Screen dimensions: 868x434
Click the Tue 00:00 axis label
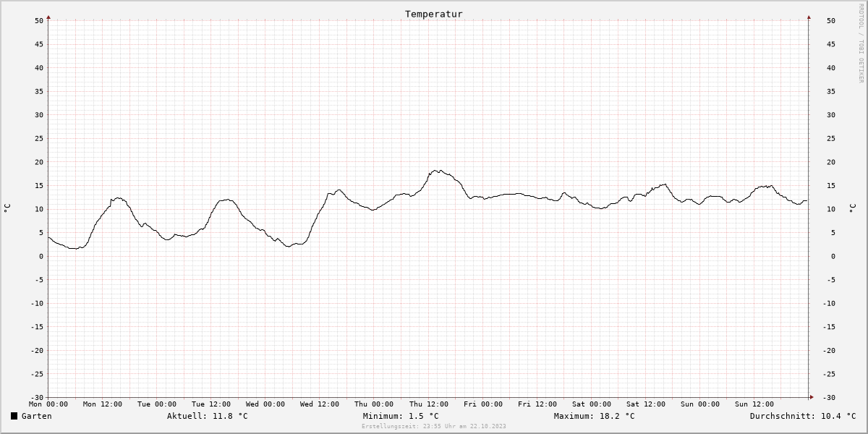157,404
